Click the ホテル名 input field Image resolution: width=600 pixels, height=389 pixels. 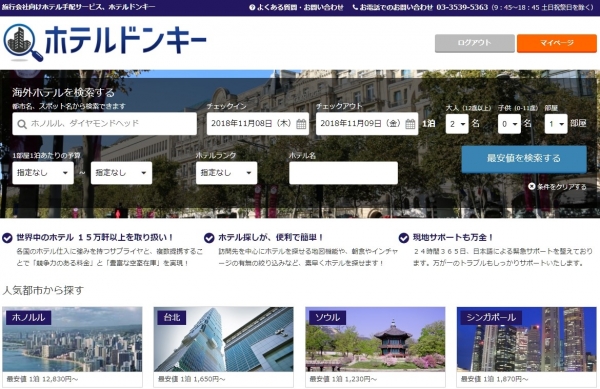[x=343, y=173]
